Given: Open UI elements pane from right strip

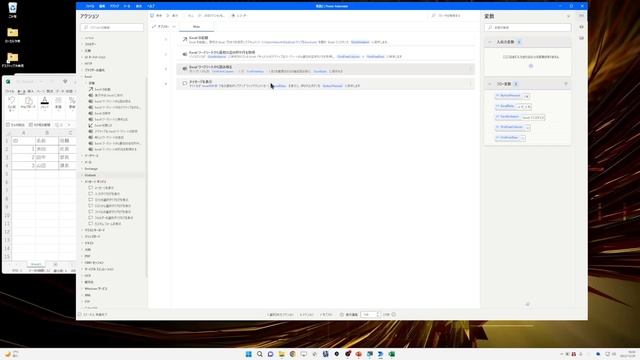Looking at the screenshot, I should (x=582, y=27).
